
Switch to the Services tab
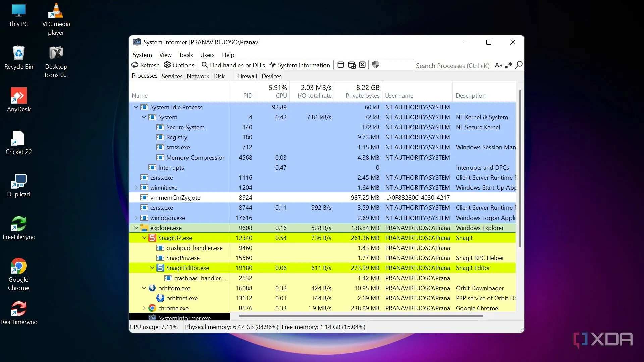(172, 76)
